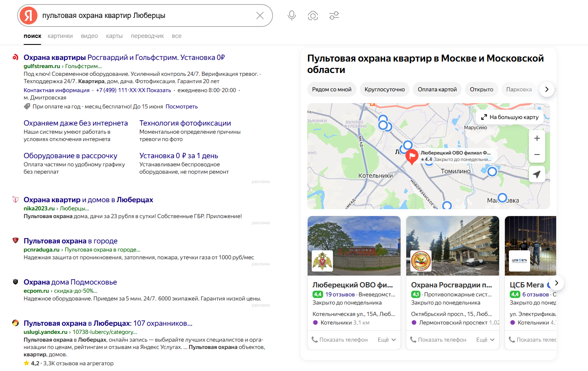The height and width of the screenshot is (371, 588).
Task: Open Охрана Росгвардии building photo thumbnail
Action: tap(453, 246)
